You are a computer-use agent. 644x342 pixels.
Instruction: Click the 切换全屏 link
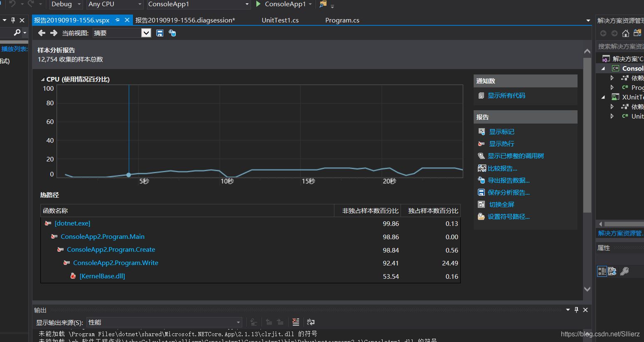(x=501, y=204)
